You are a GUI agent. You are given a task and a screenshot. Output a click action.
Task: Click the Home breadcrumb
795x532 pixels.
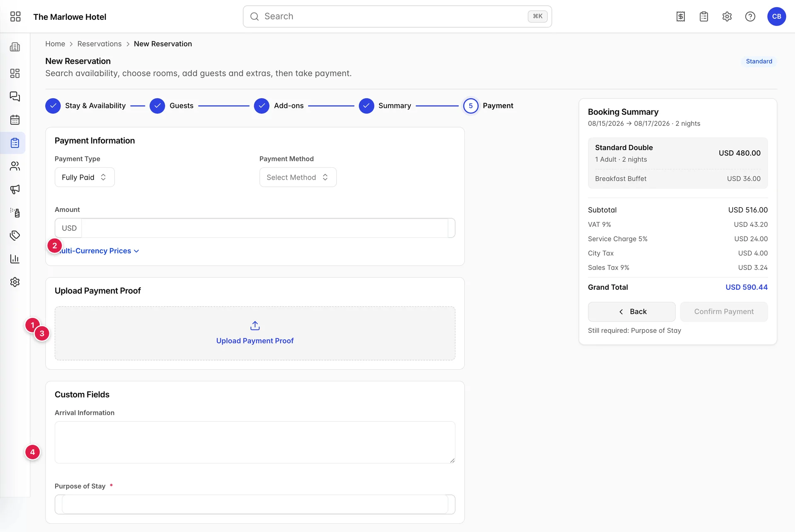point(55,44)
